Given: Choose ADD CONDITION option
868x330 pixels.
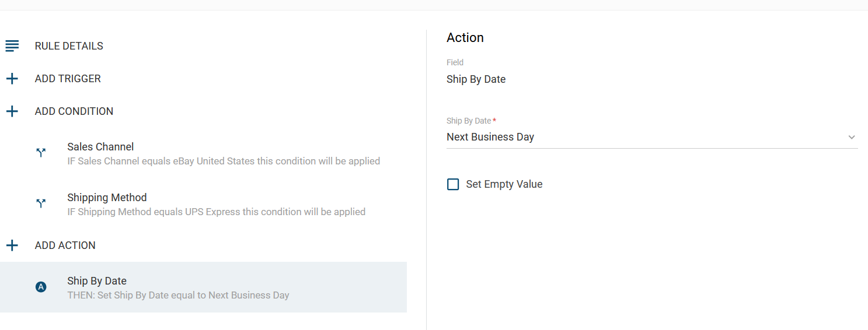Looking at the screenshot, I should pos(74,111).
